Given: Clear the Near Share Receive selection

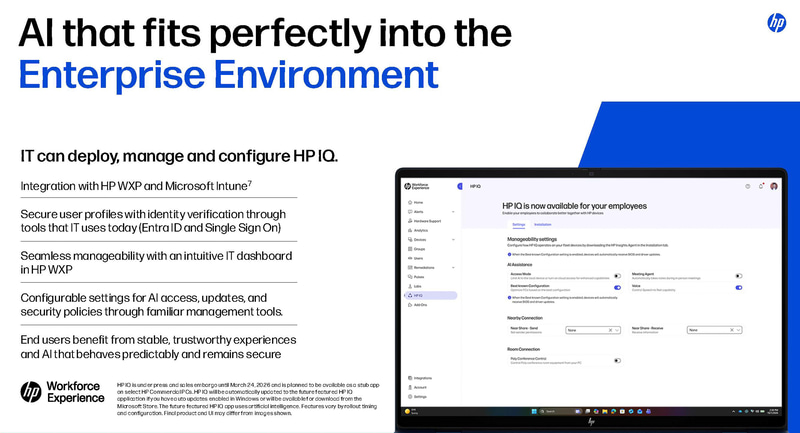Looking at the screenshot, I should 732,330.
